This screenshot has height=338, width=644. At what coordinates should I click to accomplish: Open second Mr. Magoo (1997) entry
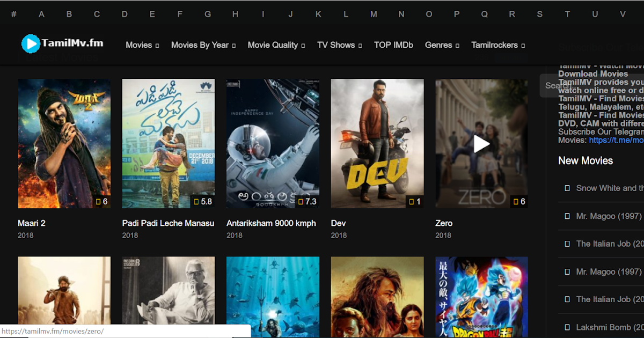click(x=609, y=271)
